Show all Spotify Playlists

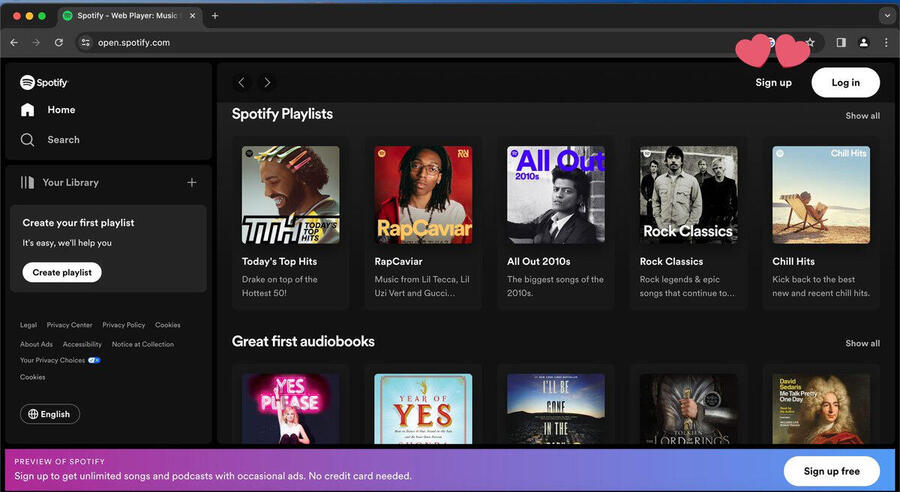[862, 116]
